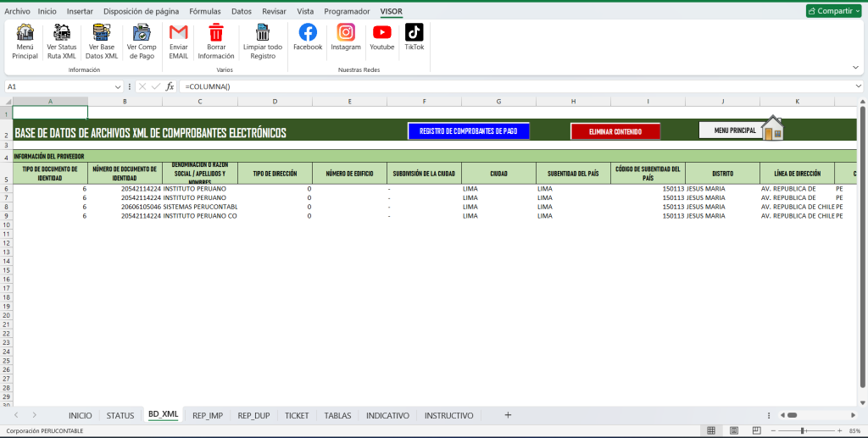Open the Youtube icon
Image resolution: width=868 pixels, height=438 pixels.
382,33
